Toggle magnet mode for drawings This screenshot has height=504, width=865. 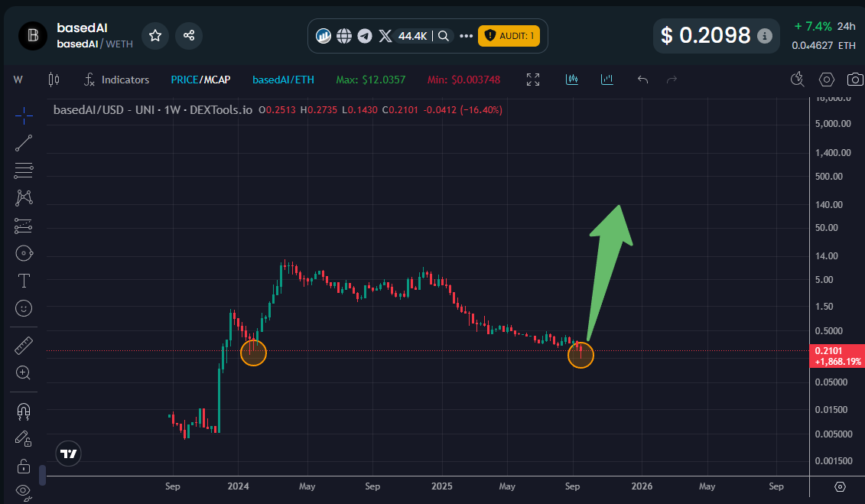pyautogui.click(x=24, y=411)
